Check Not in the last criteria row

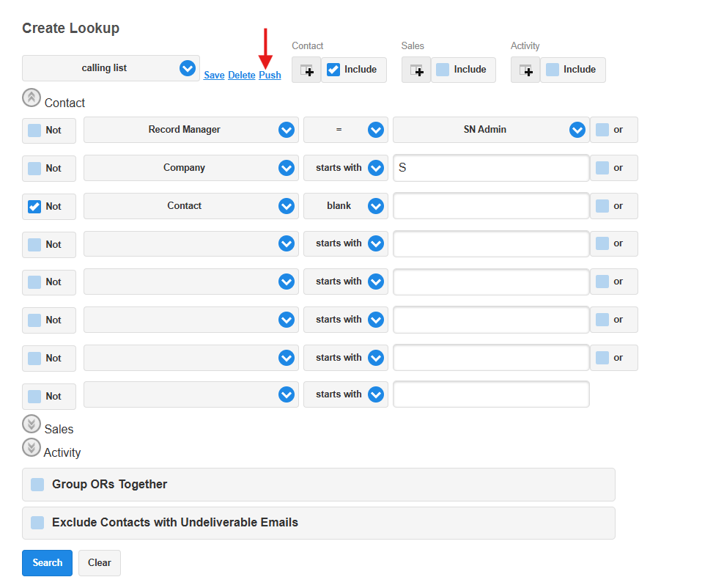[34, 397]
